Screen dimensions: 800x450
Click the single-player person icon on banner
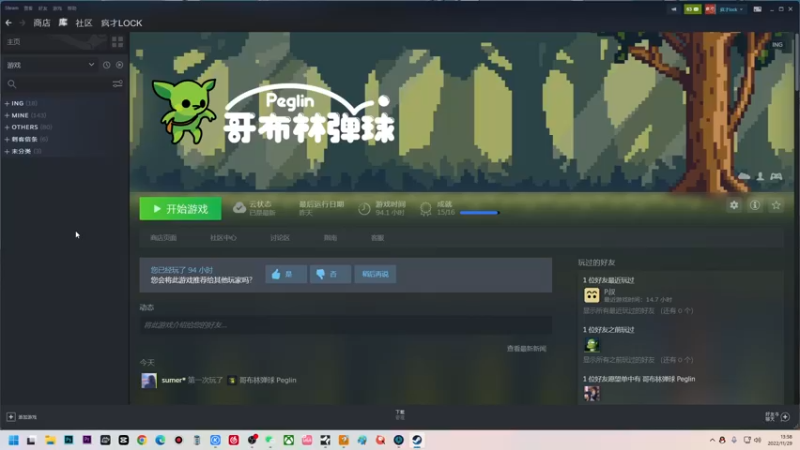pos(760,176)
